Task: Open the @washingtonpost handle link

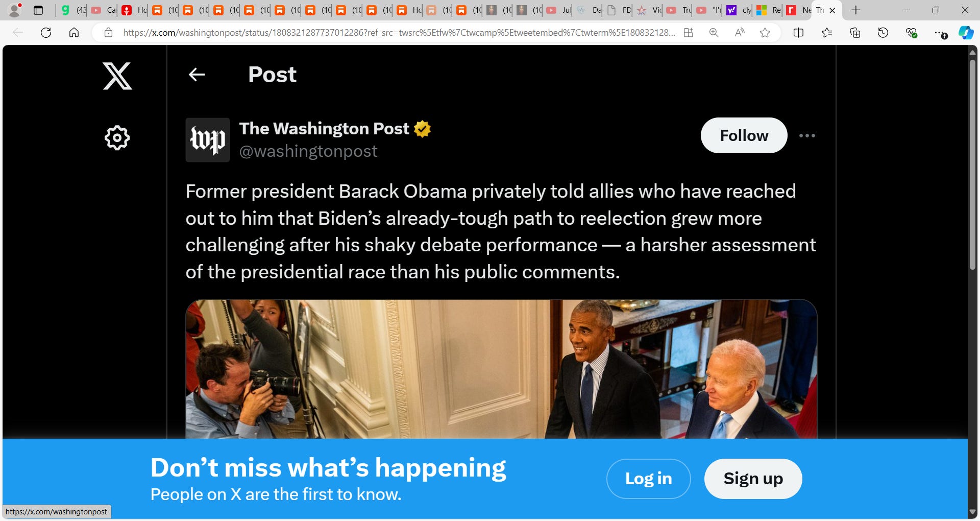Action: coord(308,151)
